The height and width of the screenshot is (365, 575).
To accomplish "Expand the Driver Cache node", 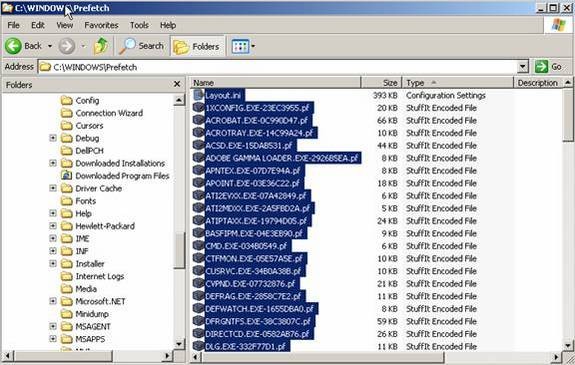I will pos(53,188).
